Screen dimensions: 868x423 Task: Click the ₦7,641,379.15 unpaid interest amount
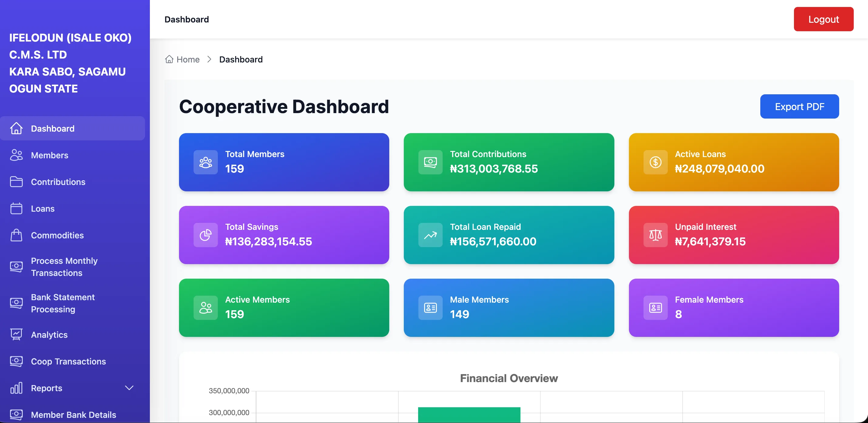[x=710, y=241]
